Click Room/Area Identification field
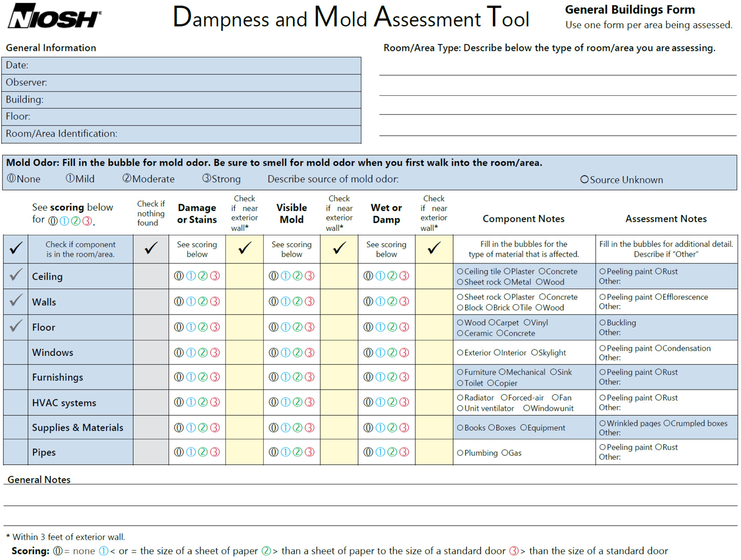 tap(181, 134)
